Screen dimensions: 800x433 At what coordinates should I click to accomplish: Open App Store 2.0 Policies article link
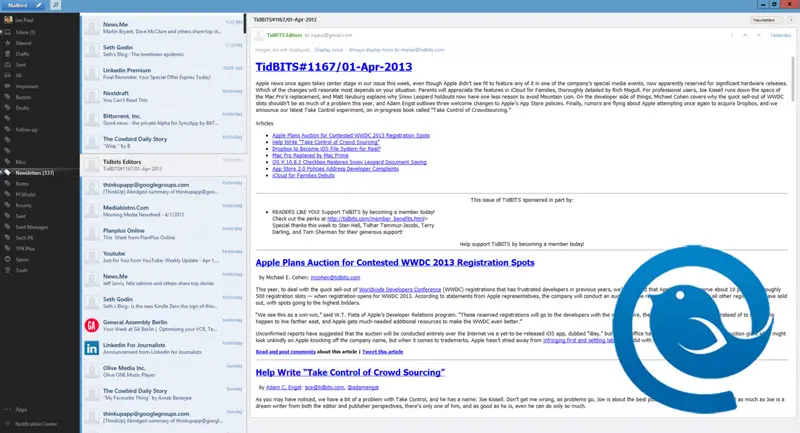point(335,169)
